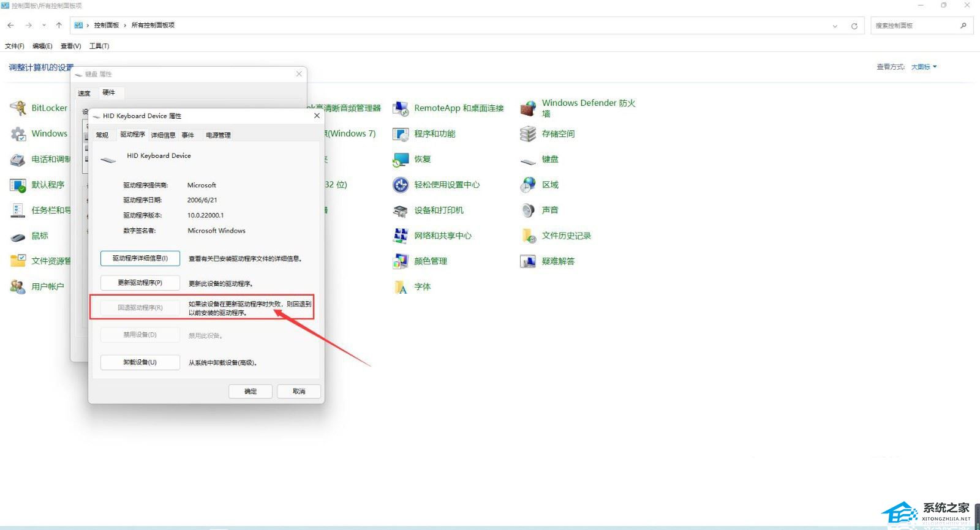Viewport: 980px width, 530px height.
Task: Open the 字体 fonts icon
Action: tap(401, 286)
